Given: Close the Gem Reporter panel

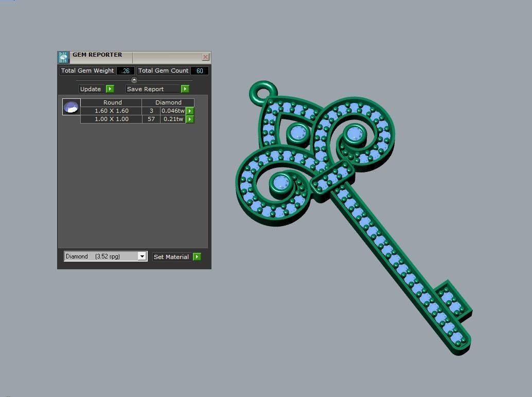Looking at the screenshot, I should pyautogui.click(x=205, y=57).
